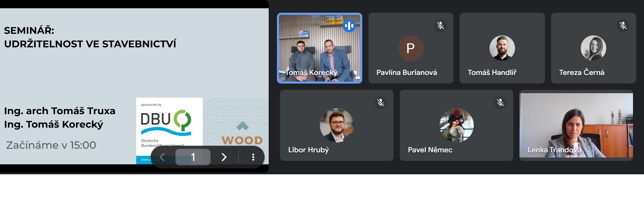This screenshot has width=644, height=219.
Task: Open the slide controls three-dot menu
Action: tap(253, 157)
